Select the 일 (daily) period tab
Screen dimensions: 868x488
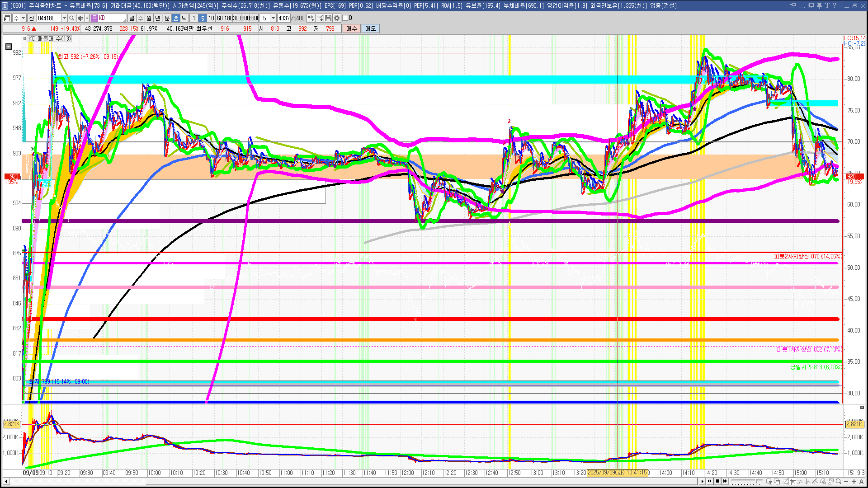[132, 18]
